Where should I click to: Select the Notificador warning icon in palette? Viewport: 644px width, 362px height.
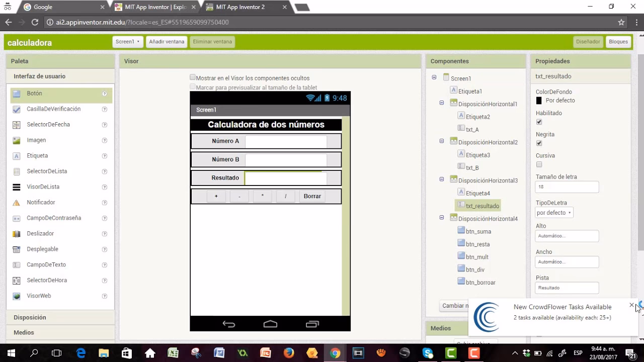[x=17, y=203]
